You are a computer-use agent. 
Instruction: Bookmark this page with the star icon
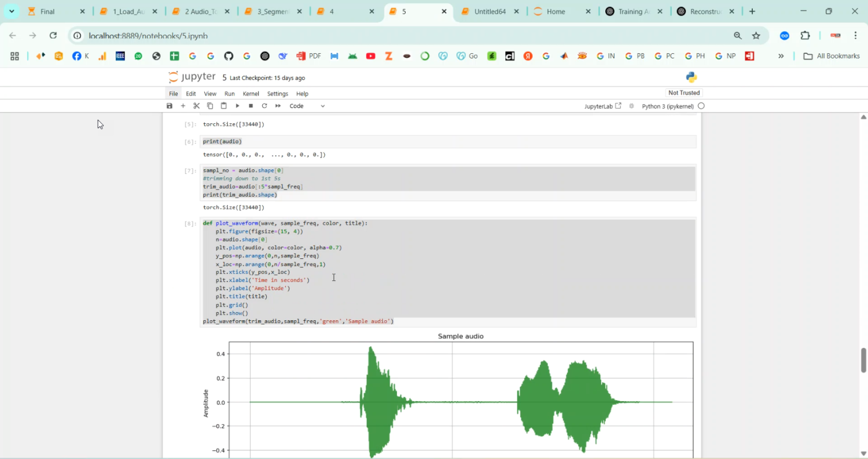click(x=756, y=36)
